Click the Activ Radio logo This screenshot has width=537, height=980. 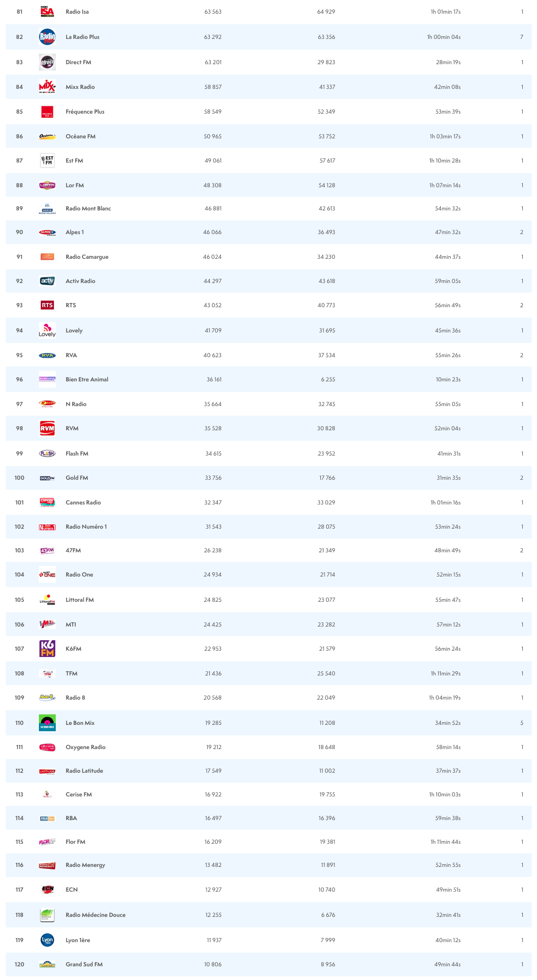pyautogui.click(x=47, y=281)
